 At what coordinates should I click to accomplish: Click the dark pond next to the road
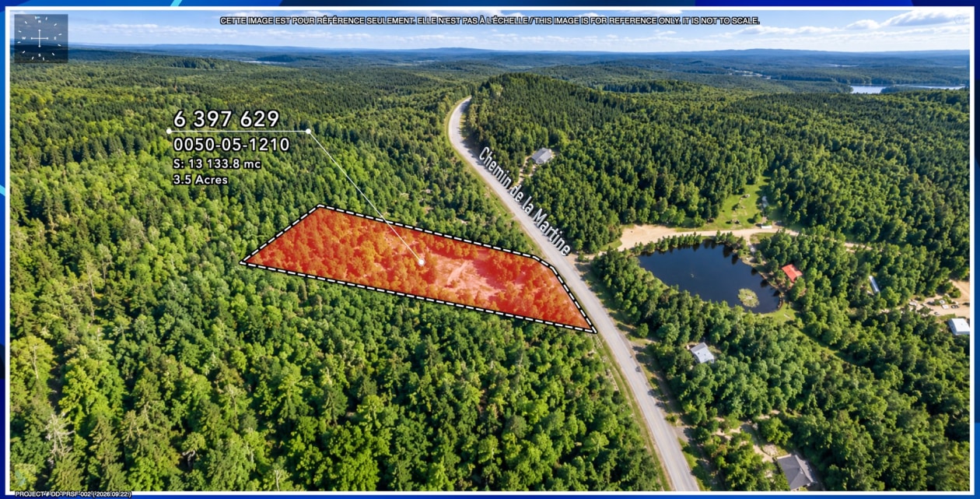coord(709,276)
